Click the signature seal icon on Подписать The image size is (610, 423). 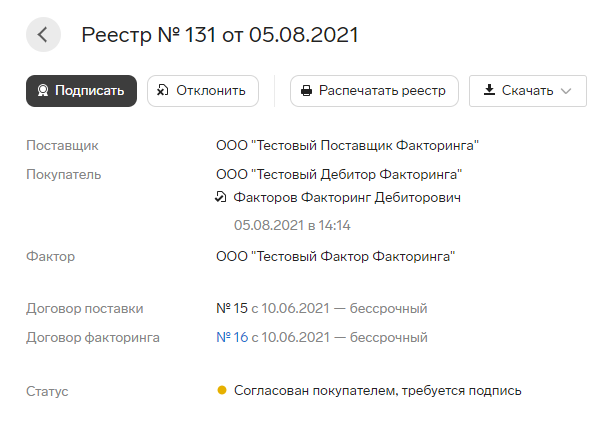point(43,91)
